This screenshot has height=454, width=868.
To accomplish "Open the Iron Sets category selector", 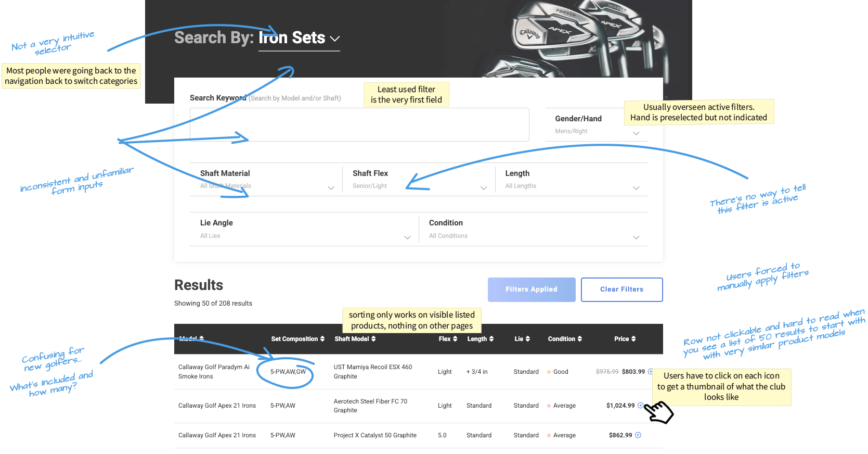I will 299,39.
